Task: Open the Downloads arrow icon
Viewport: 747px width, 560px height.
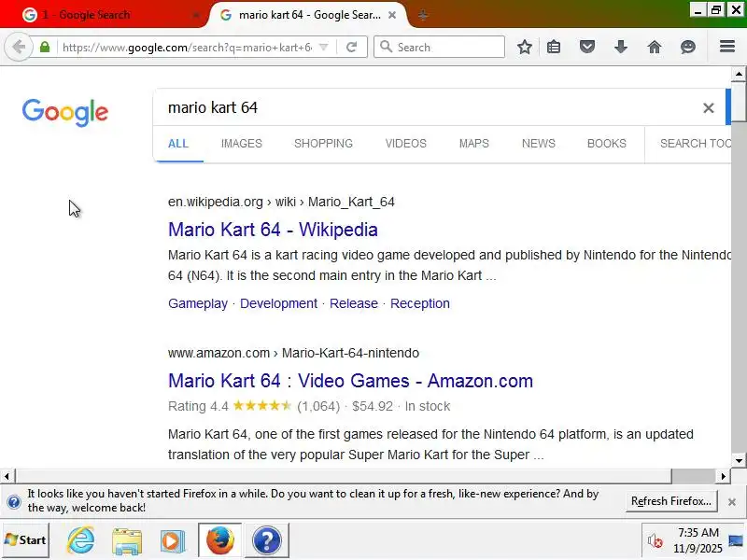Action: pyautogui.click(x=621, y=48)
